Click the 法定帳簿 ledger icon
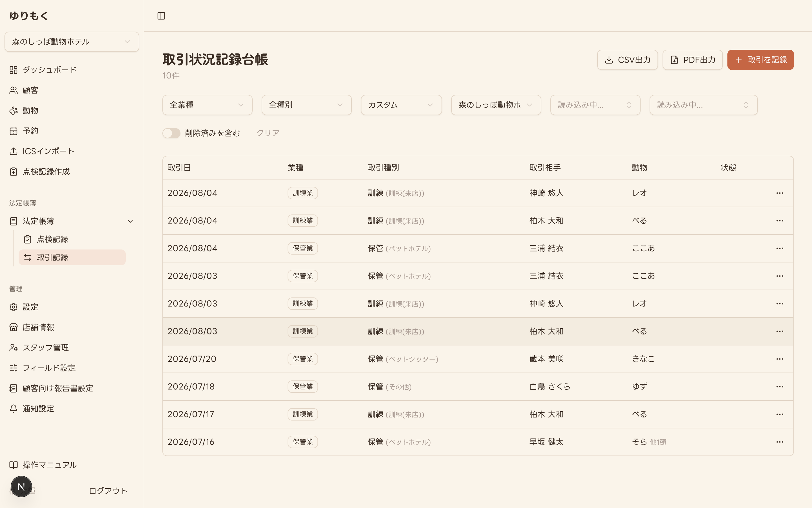This screenshot has height=508, width=812. click(x=14, y=221)
